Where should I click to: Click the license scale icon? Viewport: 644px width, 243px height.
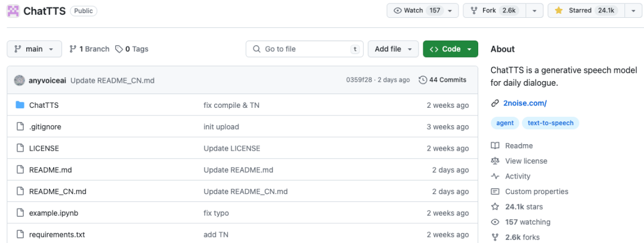pyautogui.click(x=496, y=161)
